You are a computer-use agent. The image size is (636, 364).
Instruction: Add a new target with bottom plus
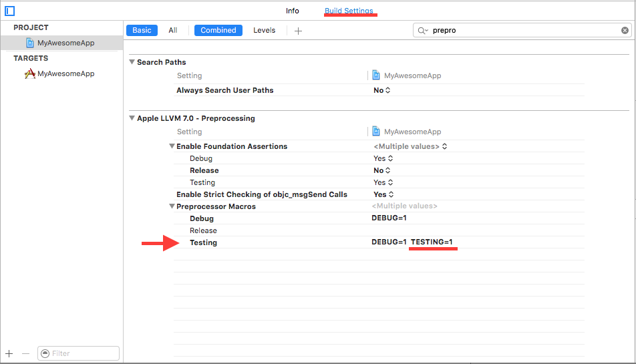click(9, 353)
